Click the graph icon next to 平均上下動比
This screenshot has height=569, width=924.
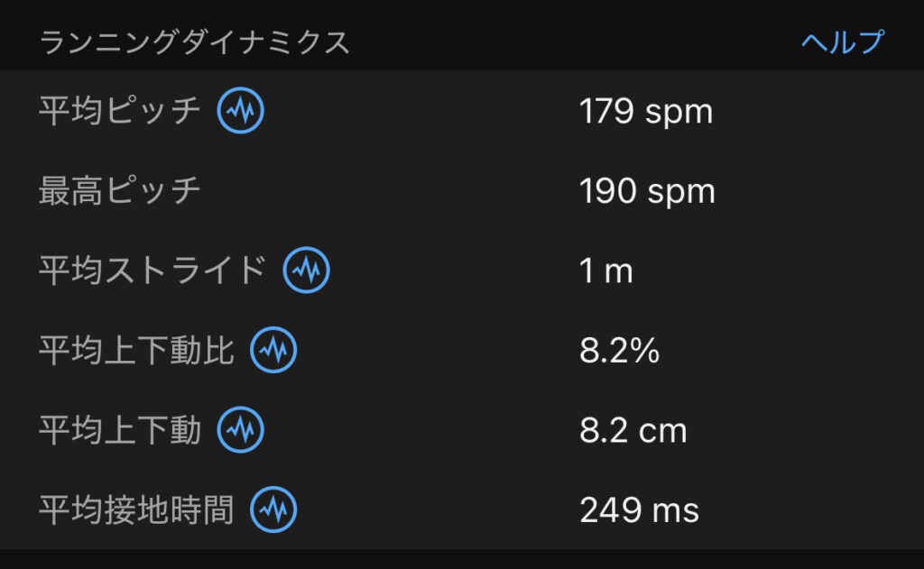coord(273,351)
